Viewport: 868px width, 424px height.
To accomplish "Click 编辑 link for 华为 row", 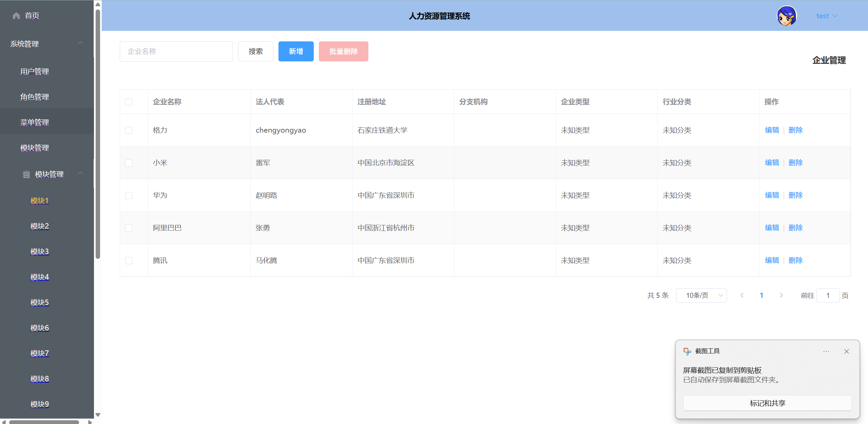I will tap(772, 195).
